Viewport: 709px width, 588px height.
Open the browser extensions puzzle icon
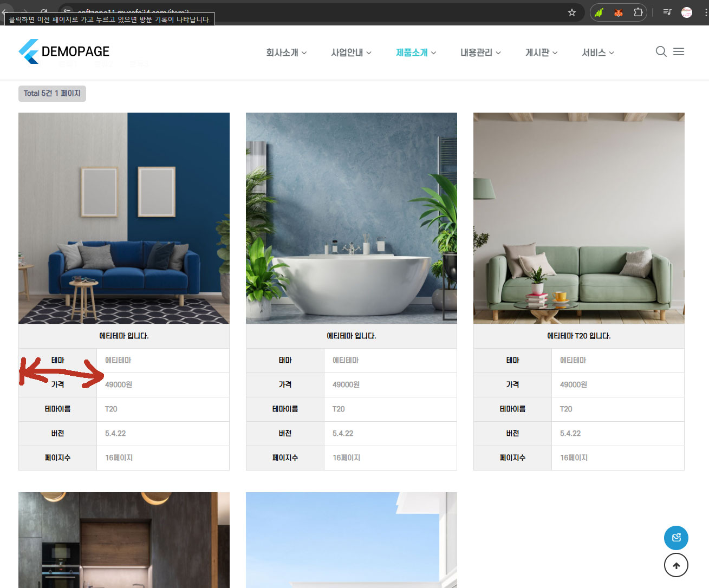click(x=638, y=12)
